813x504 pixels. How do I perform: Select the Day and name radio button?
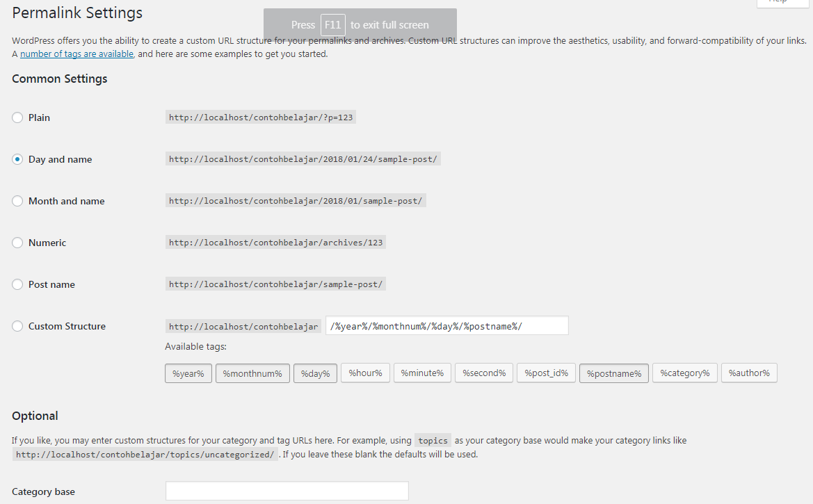(x=17, y=159)
